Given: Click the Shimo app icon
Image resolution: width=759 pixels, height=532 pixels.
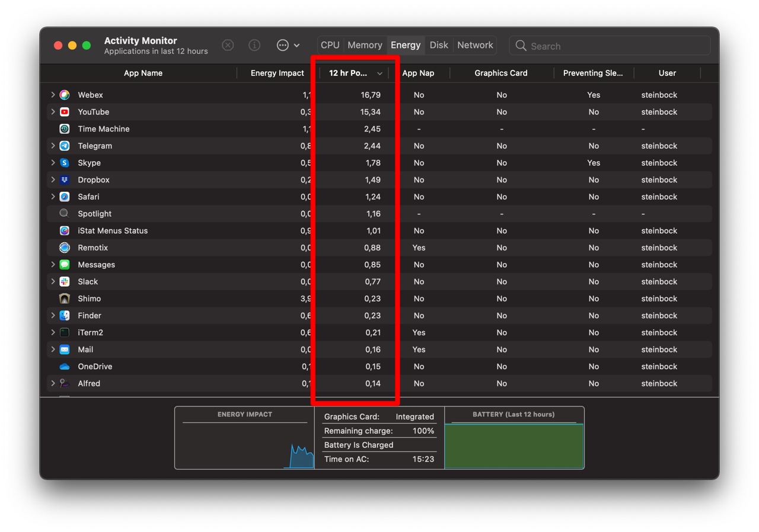Looking at the screenshot, I should click(65, 299).
